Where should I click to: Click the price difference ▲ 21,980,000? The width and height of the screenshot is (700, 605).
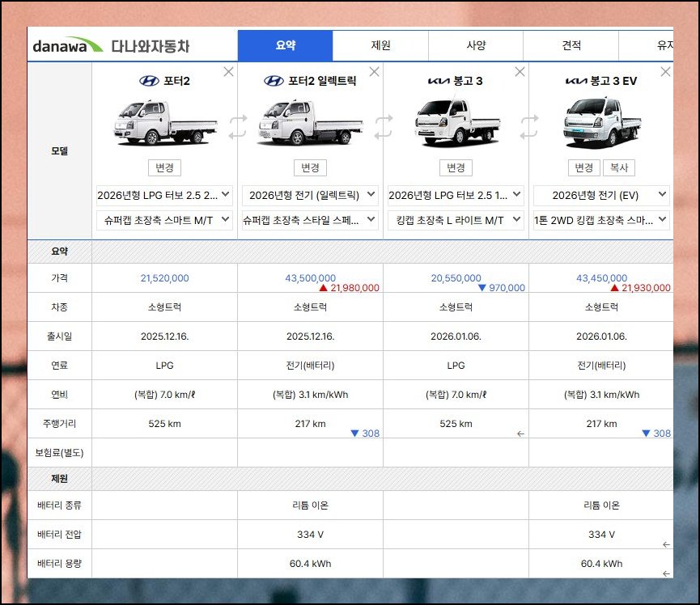pos(350,288)
